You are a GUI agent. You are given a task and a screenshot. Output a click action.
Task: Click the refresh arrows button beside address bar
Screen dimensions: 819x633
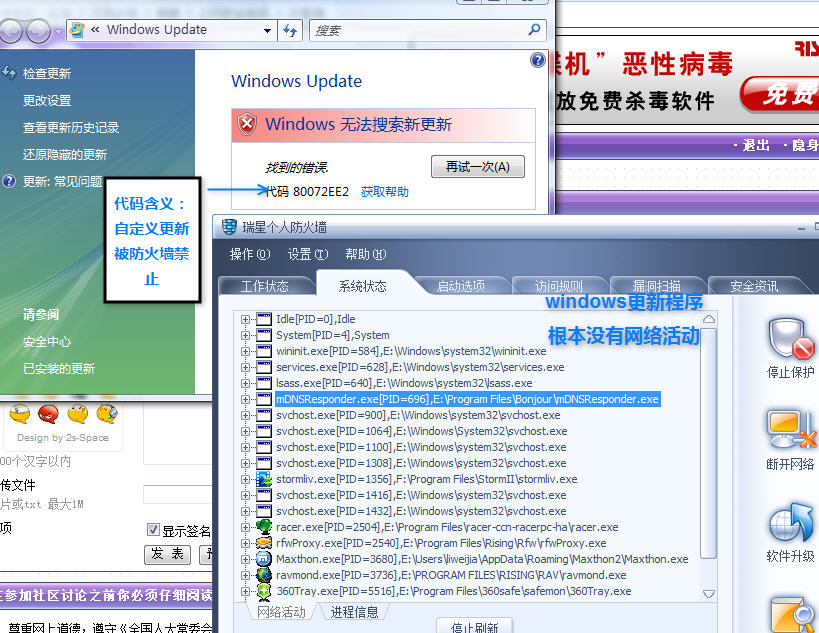[x=290, y=30]
